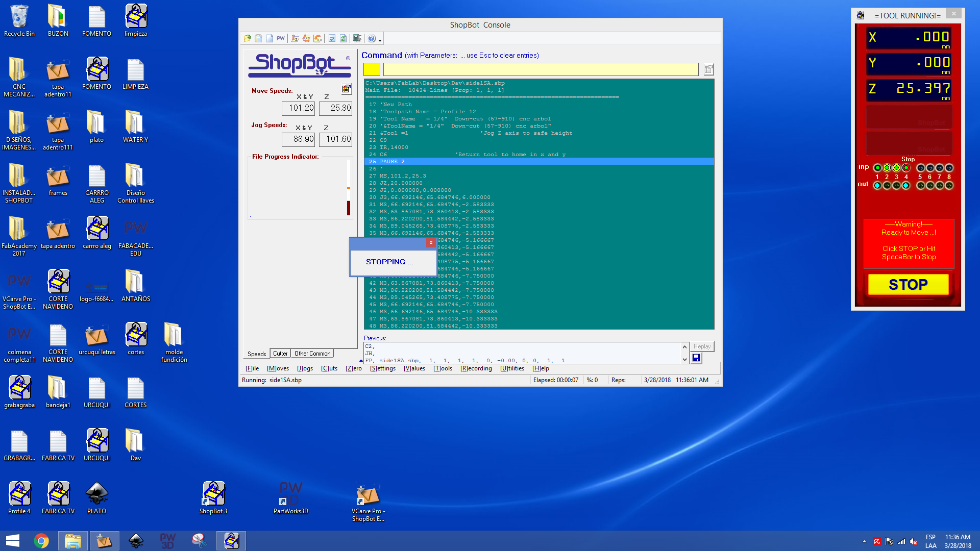Image resolution: width=980 pixels, height=551 pixels.
Task: Open the [S]ettings menu
Action: click(x=383, y=368)
